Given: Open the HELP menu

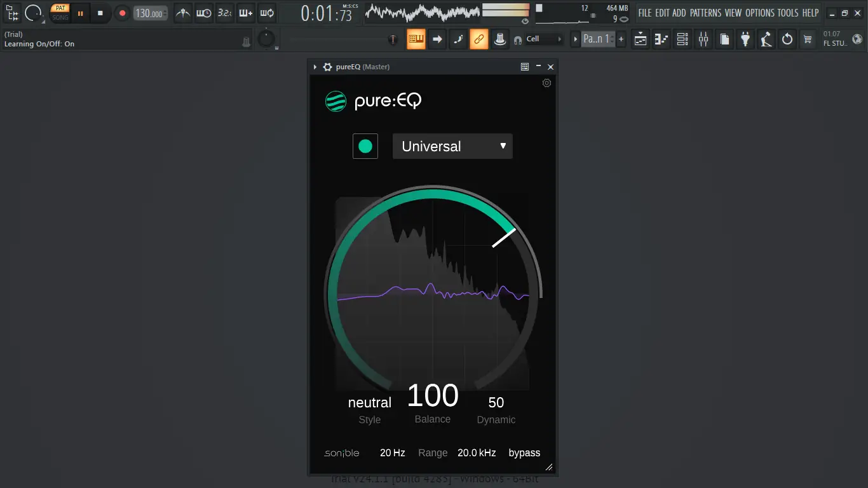Looking at the screenshot, I should point(810,13).
